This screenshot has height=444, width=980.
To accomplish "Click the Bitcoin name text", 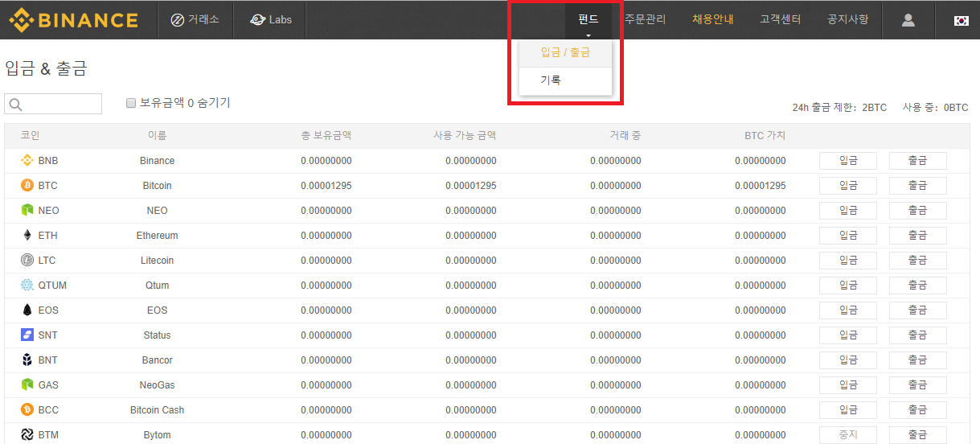I will point(157,186).
